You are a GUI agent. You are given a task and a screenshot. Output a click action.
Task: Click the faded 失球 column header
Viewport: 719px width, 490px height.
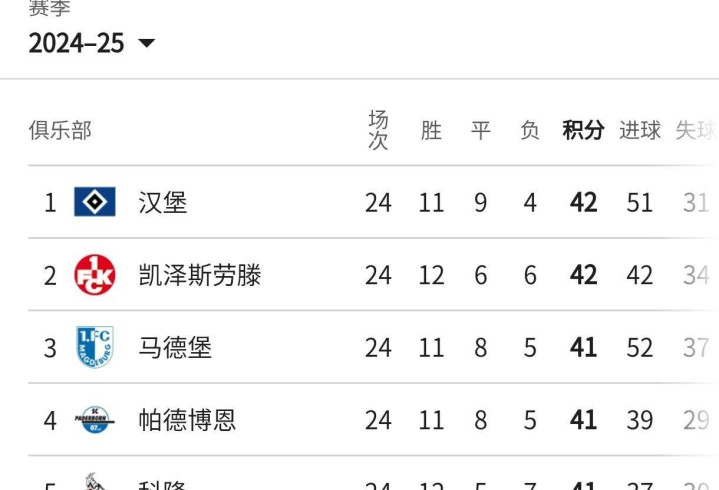click(696, 130)
